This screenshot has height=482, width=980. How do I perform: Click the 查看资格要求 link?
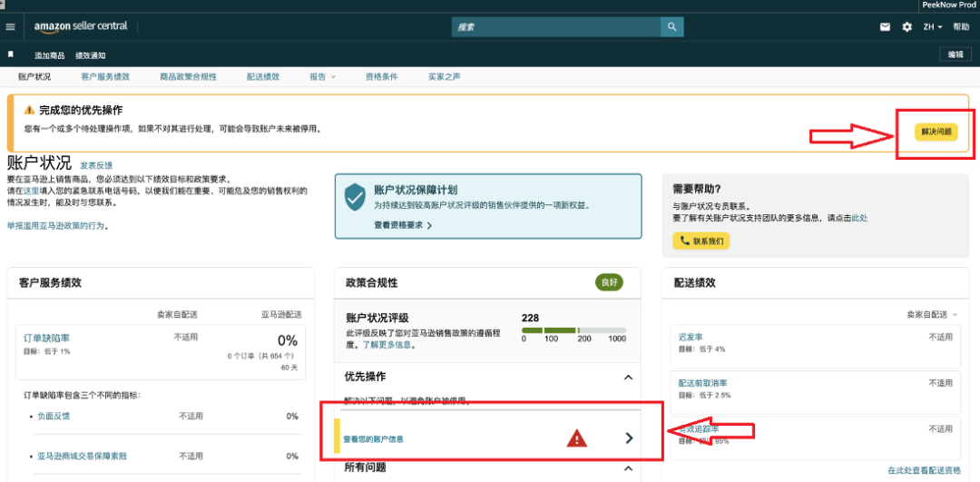click(x=403, y=225)
